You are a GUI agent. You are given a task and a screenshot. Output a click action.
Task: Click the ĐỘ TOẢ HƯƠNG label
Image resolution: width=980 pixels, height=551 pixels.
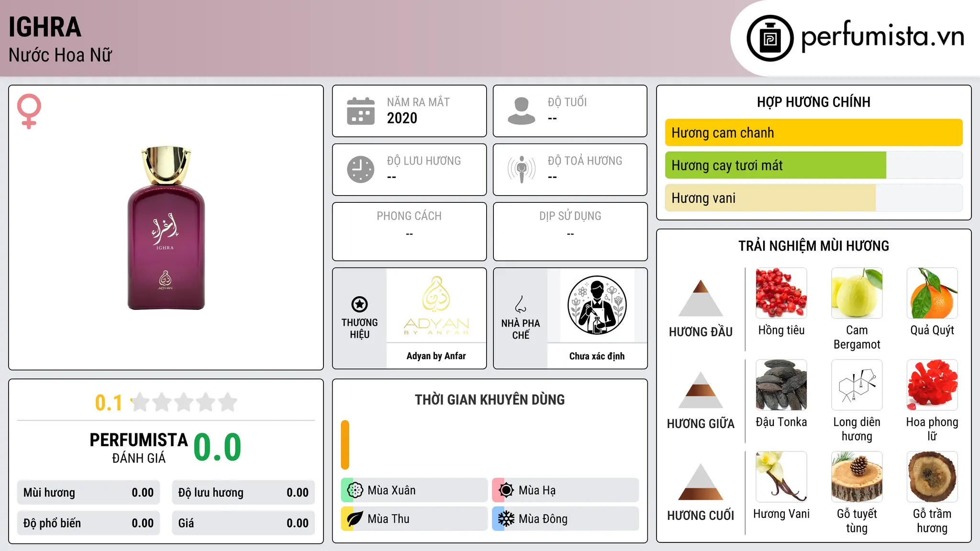point(585,161)
